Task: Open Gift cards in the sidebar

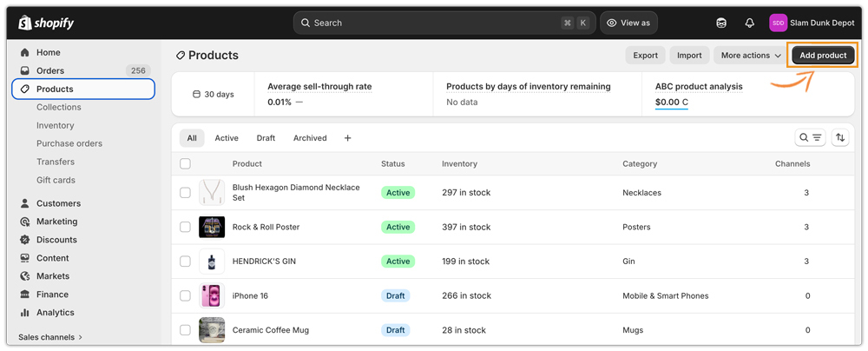Action: [56, 180]
